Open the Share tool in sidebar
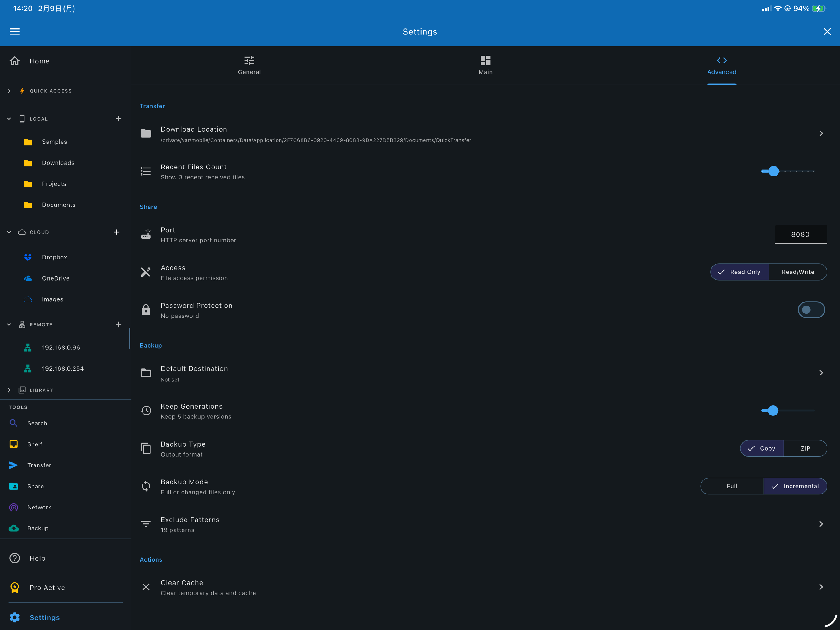 (35, 486)
